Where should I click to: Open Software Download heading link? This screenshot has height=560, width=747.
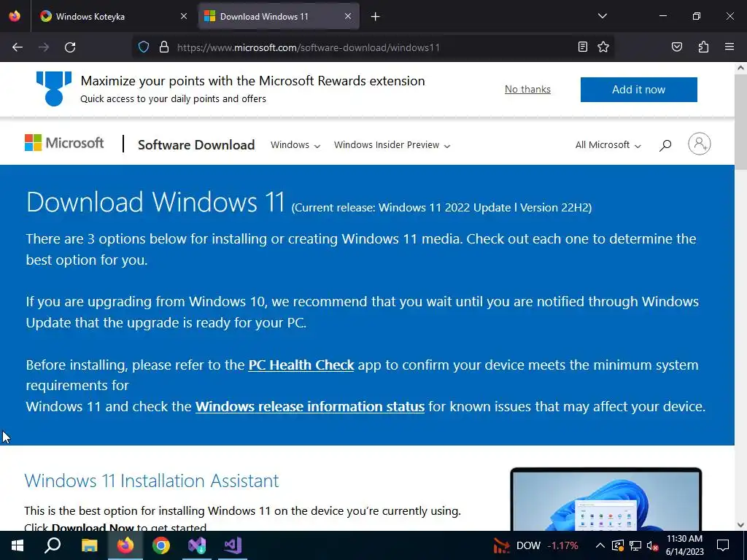tap(196, 145)
